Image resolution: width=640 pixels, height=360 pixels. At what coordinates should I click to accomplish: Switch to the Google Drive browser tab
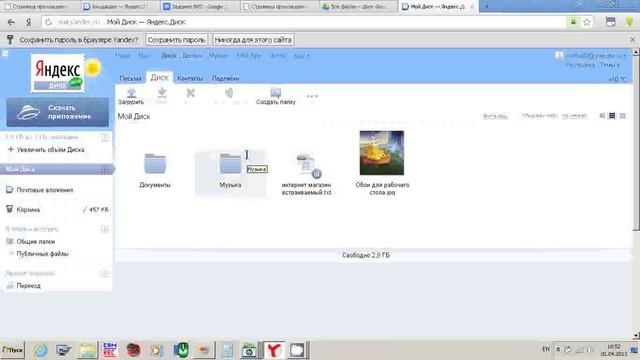coord(357,7)
